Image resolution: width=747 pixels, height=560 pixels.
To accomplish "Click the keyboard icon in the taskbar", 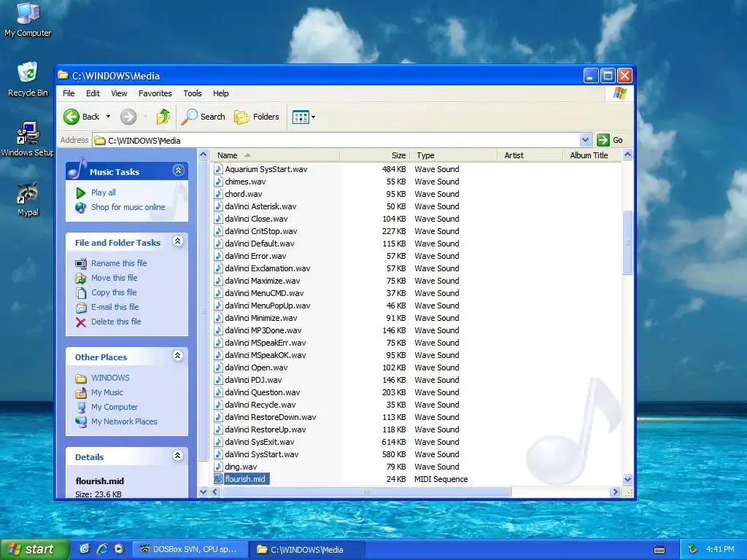I will pos(659,550).
